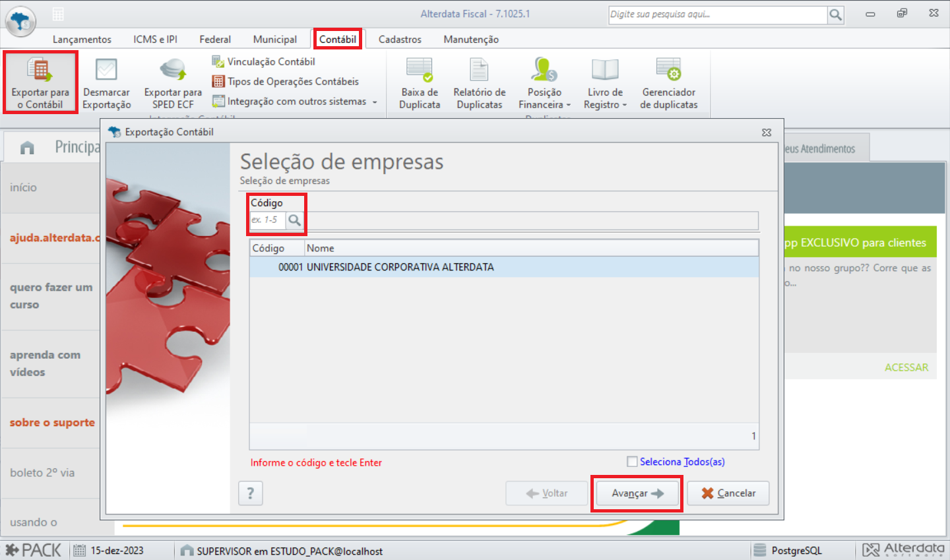
Task: Open Relatório de Duplicatas
Action: pyautogui.click(x=480, y=83)
